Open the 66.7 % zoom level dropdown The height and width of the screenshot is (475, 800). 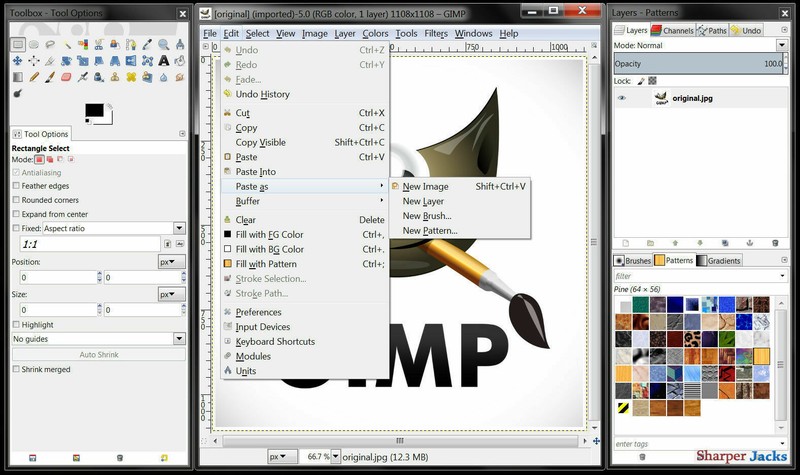(x=335, y=457)
